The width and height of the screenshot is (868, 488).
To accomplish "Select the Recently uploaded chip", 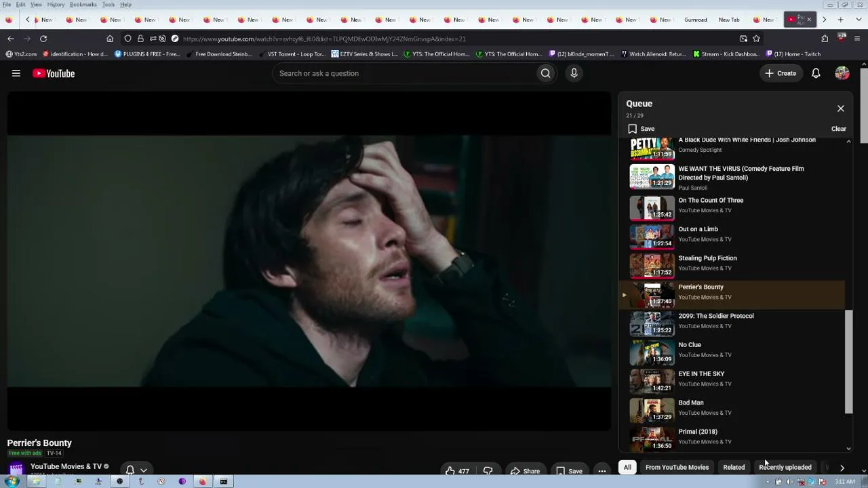I will coord(785,467).
